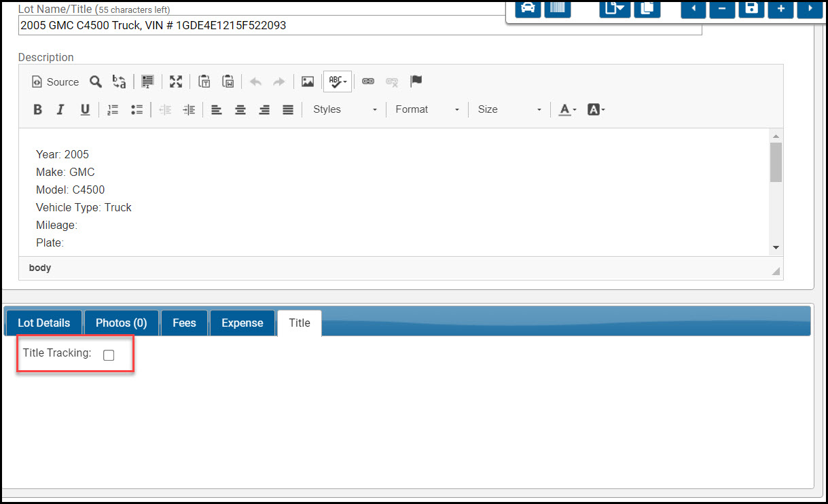Align text left
This screenshot has width=828, height=504.
pyautogui.click(x=217, y=109)
